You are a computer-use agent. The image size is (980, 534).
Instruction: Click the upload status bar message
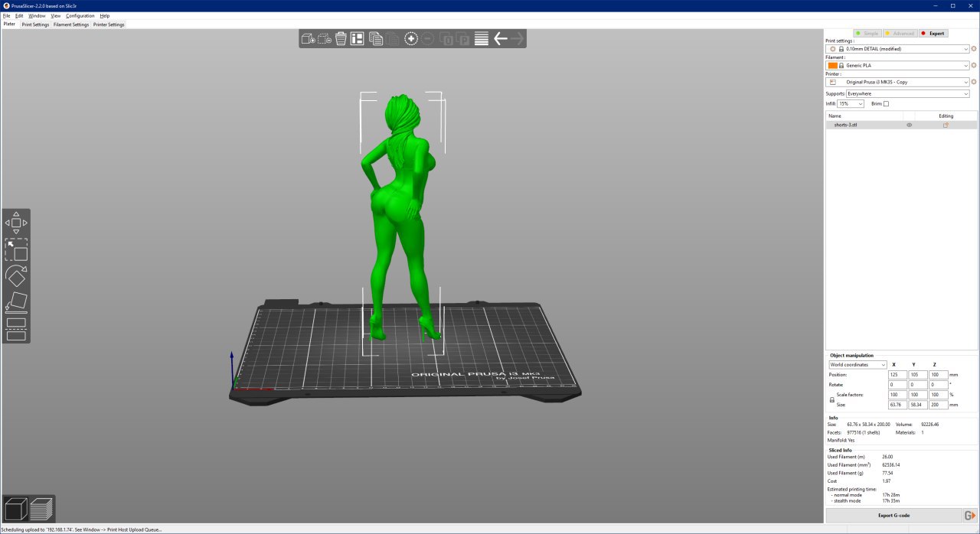pos(81,529)
